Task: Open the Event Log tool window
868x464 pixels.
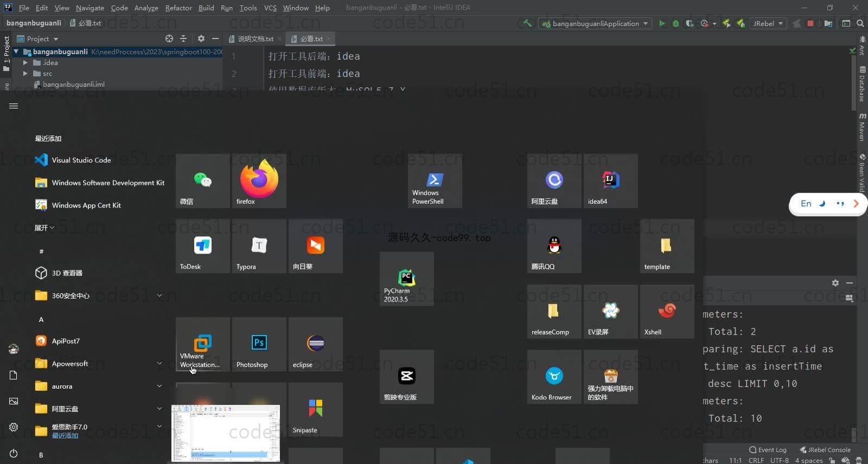Action: tap(768, 450)
